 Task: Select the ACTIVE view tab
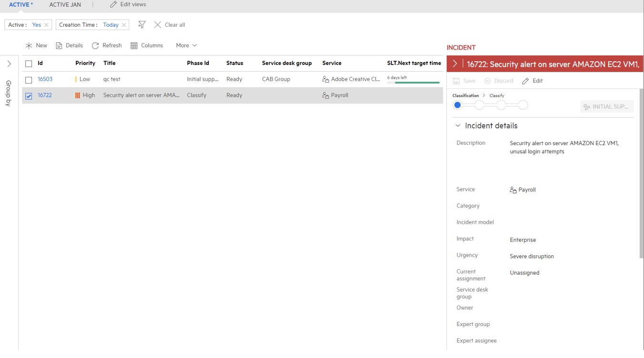pos(20,4)
